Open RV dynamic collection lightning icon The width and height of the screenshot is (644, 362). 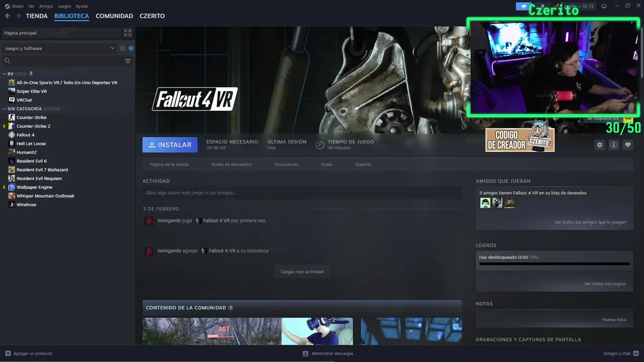[x=31, y=74]
